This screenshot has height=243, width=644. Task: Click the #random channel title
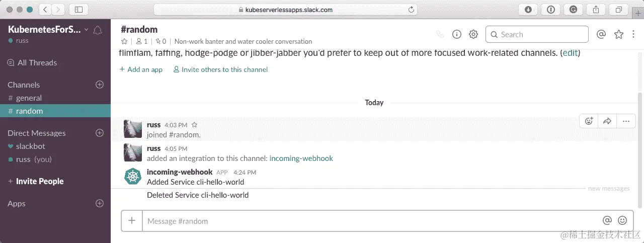[x=139, y=29]
